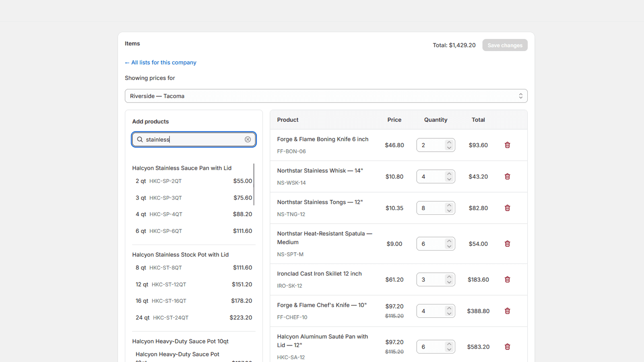Click the search magnifier icon

click(x=140, y=140)
